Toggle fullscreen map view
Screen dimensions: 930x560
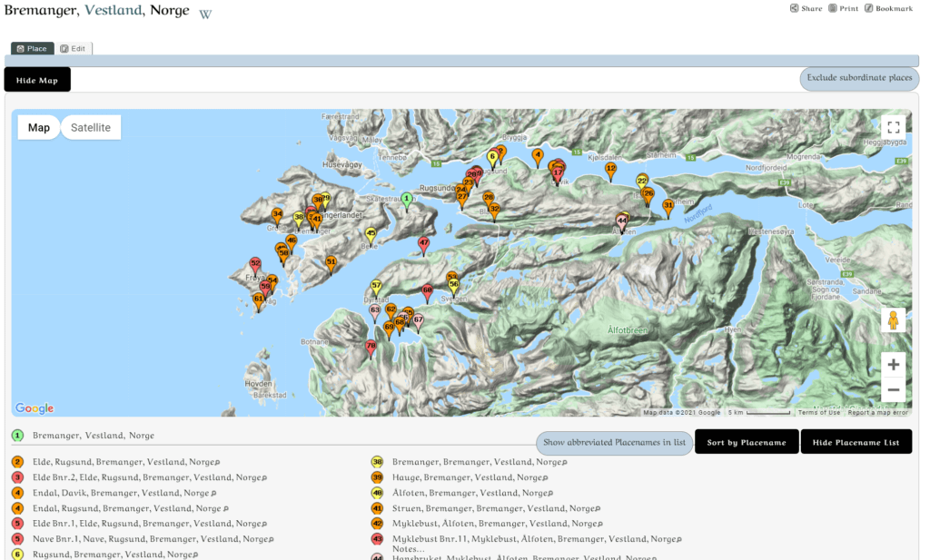[893, 128]
